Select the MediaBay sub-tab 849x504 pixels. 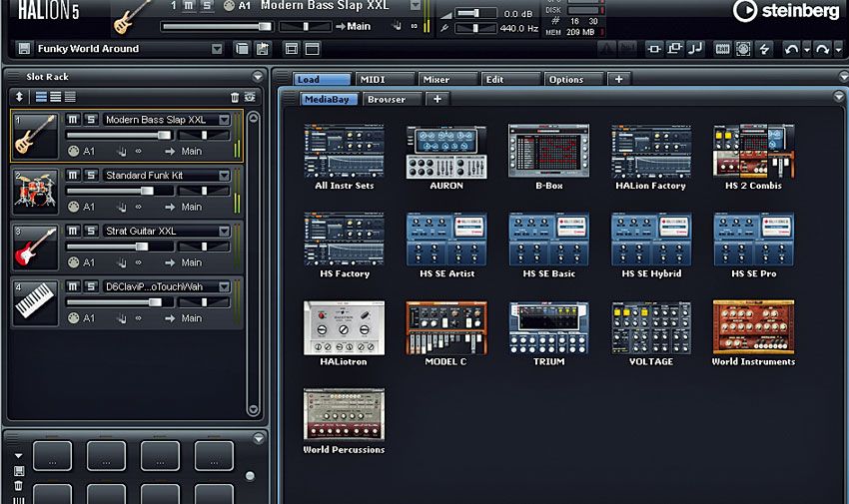click(x=329, y=99)
